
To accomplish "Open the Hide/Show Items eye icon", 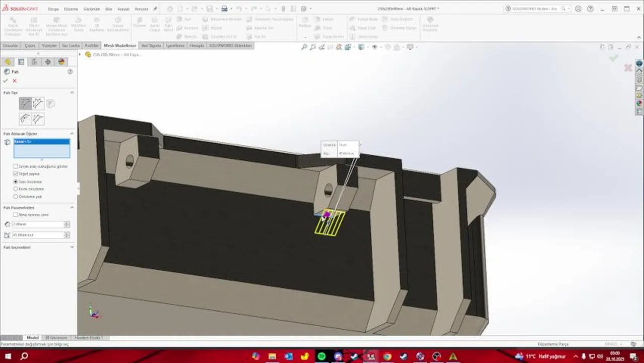I will tap(374, 47).
